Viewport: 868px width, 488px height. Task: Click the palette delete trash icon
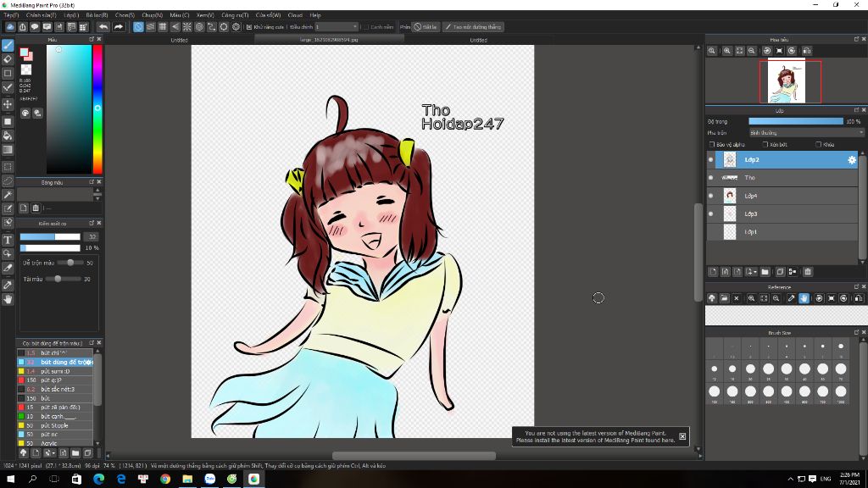pos(36,208)
